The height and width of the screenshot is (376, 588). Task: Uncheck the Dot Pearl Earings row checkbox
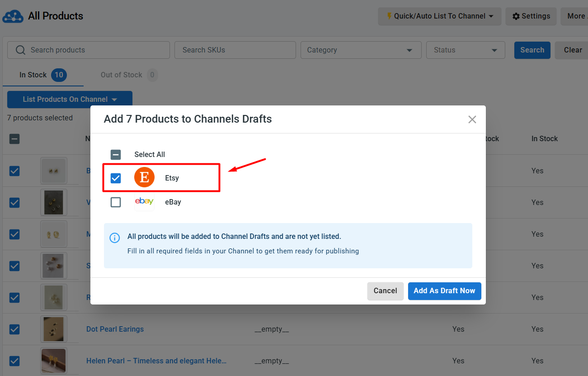[14, 329]
